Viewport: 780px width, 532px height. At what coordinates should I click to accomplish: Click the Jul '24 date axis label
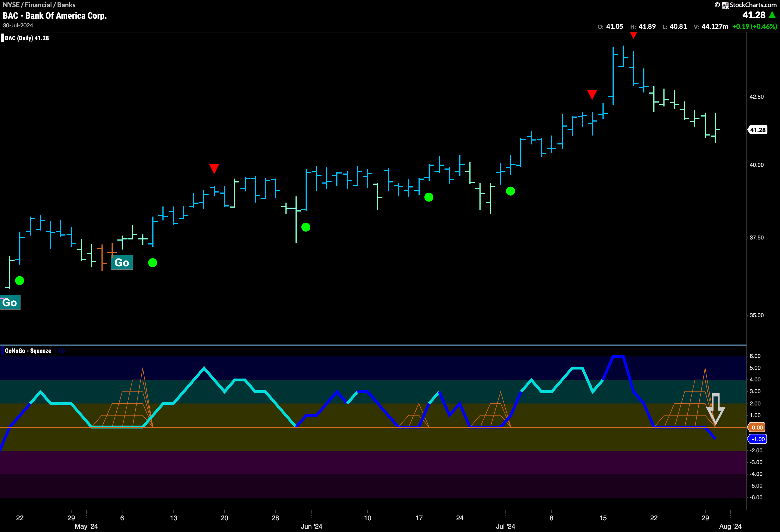pos(505,526)
